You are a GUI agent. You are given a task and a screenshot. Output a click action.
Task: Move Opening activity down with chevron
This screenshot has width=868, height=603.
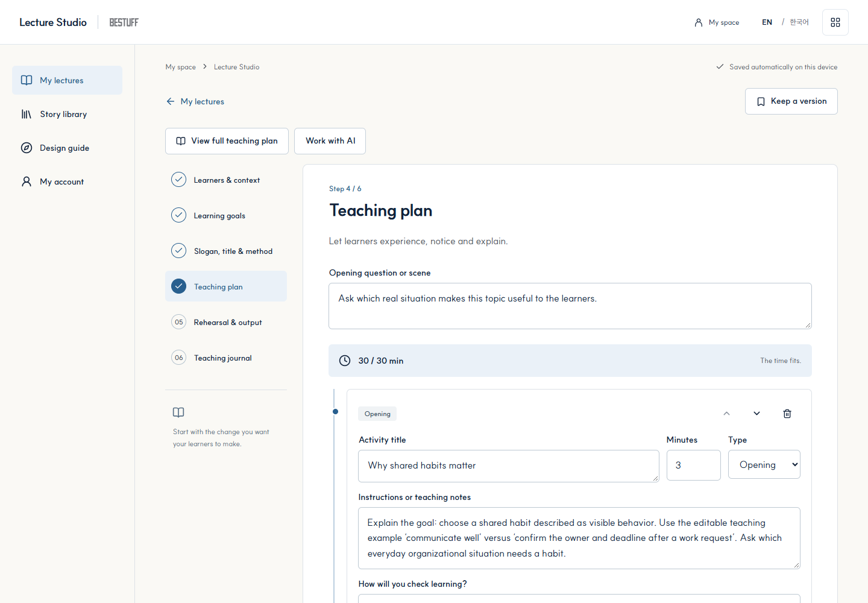click(756, 414)
